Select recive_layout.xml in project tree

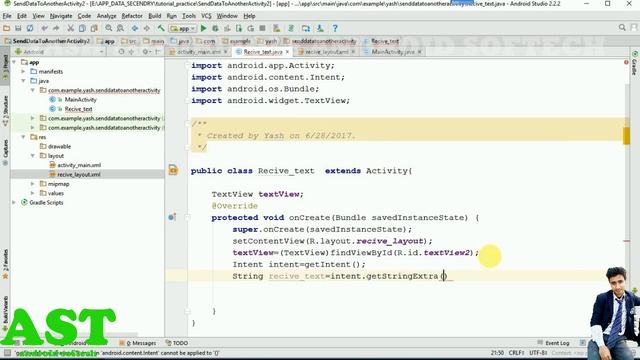pos(78,175)
